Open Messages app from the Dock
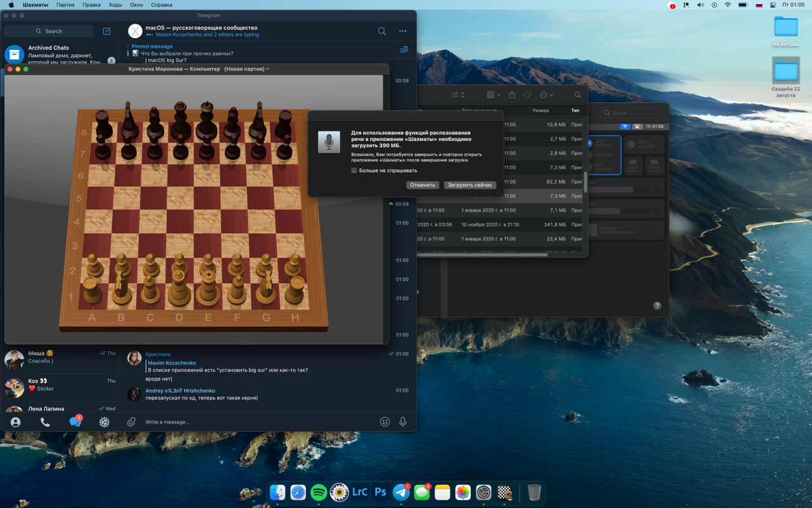Screen dimensions: 812x508 coord(422,492)
